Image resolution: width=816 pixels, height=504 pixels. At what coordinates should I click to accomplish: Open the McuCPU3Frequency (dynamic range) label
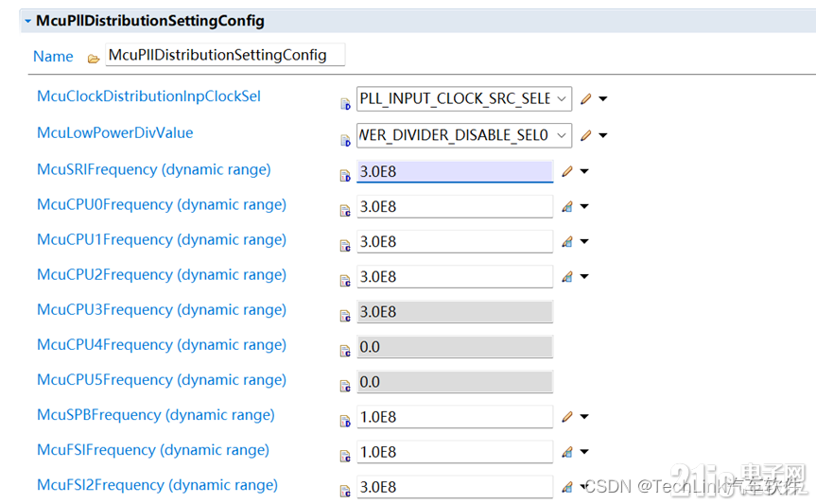[162, 309]
